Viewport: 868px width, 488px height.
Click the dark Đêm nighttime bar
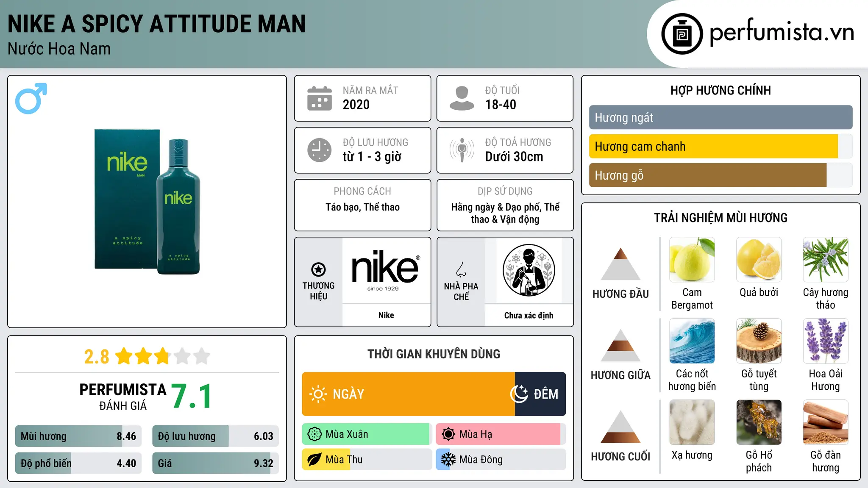coord(540,394)
